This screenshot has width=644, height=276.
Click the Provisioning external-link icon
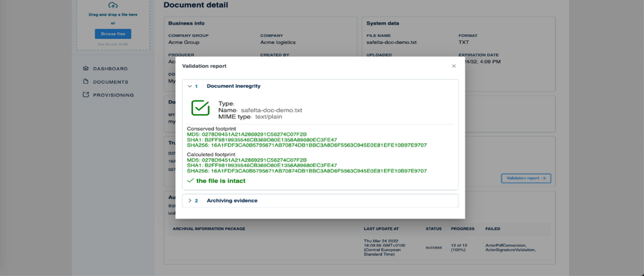coord(86,95)
